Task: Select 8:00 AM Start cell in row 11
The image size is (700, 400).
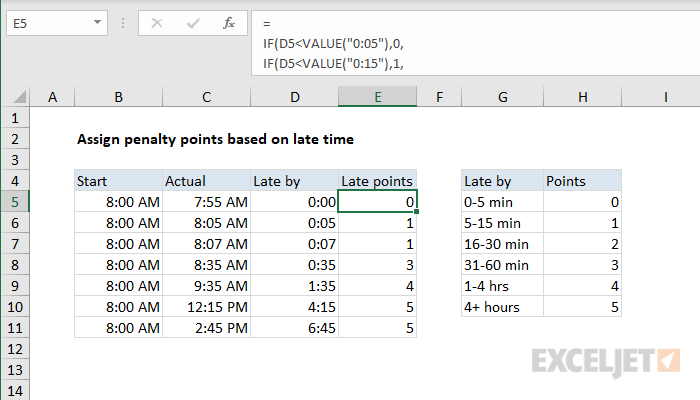Action: [x=118, y=328]
